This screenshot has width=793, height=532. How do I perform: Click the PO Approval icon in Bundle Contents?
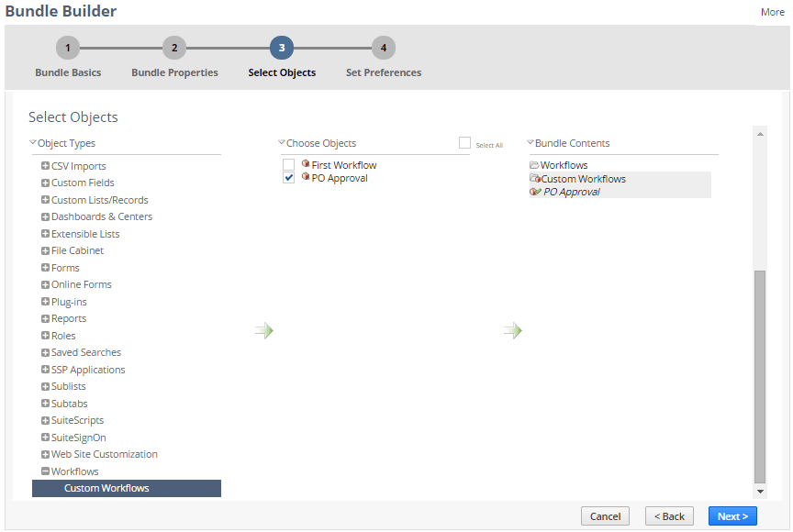pos(536,192)
